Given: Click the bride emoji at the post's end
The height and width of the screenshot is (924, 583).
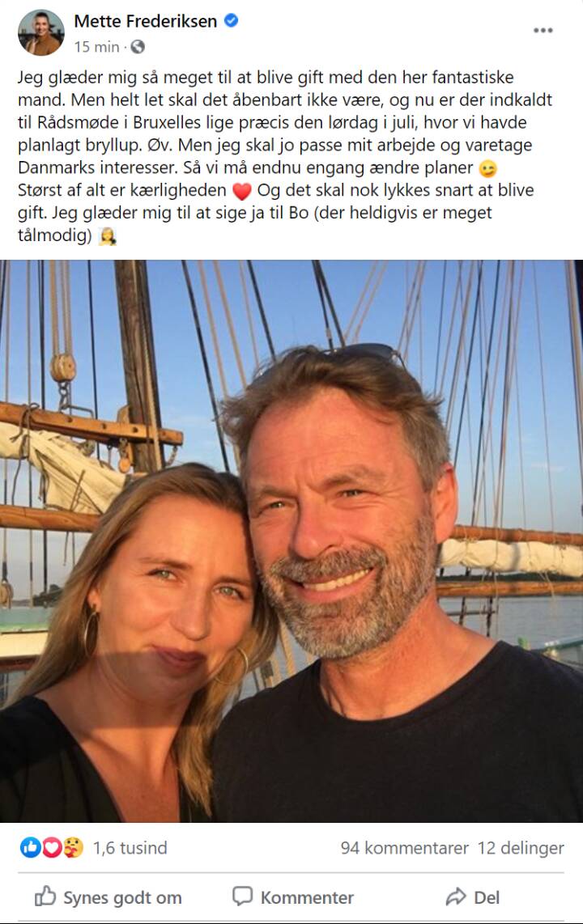Looking at the screenshot, I should [107, 236].
